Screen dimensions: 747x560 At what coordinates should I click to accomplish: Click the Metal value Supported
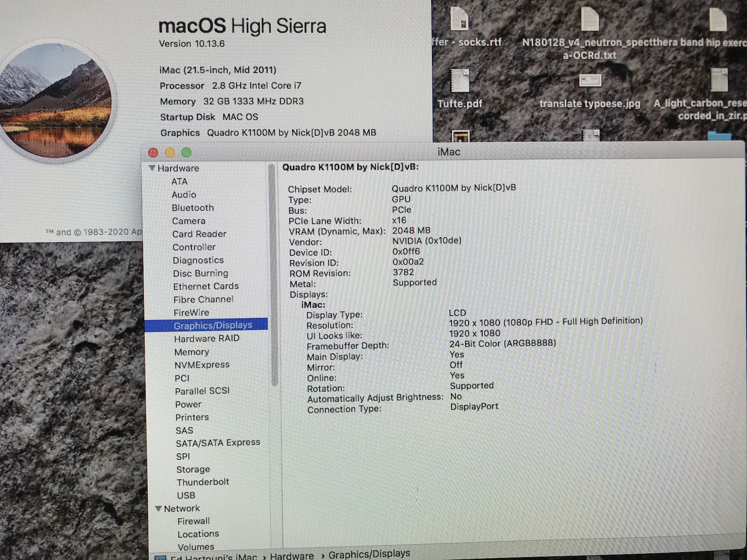[x=415, y=282]
